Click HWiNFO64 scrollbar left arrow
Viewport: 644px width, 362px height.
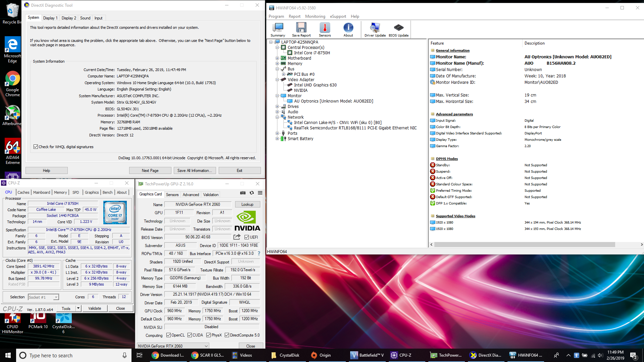(431, 245)
